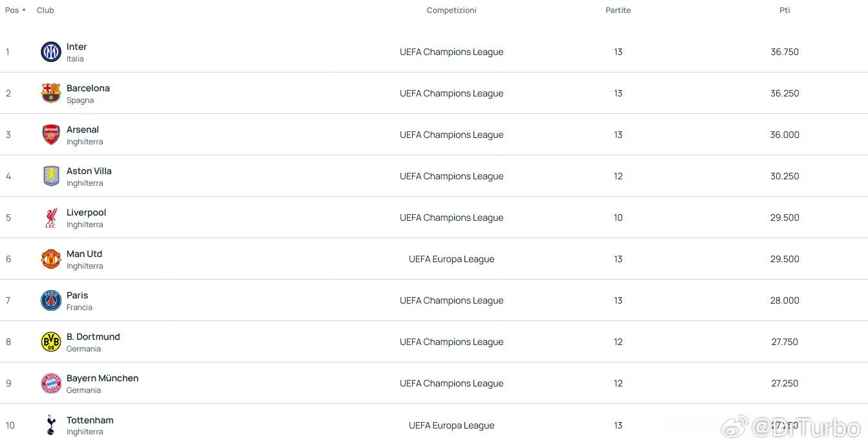868x446 pixels.
Task: Click the Bayern München crest icon
Action: tap(51, 383)
